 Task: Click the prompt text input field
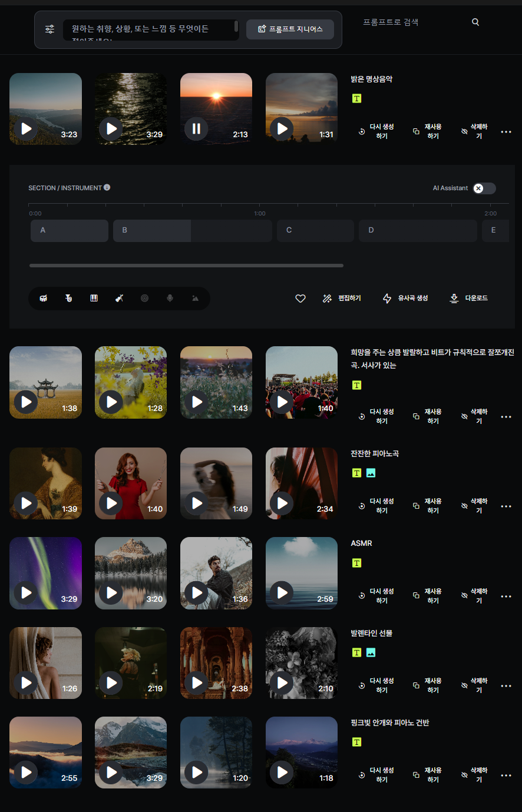[150, 29]
